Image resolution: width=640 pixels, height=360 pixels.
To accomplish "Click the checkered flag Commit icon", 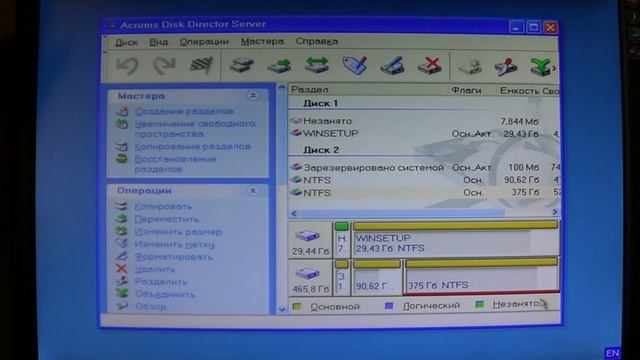I will 201,65.
